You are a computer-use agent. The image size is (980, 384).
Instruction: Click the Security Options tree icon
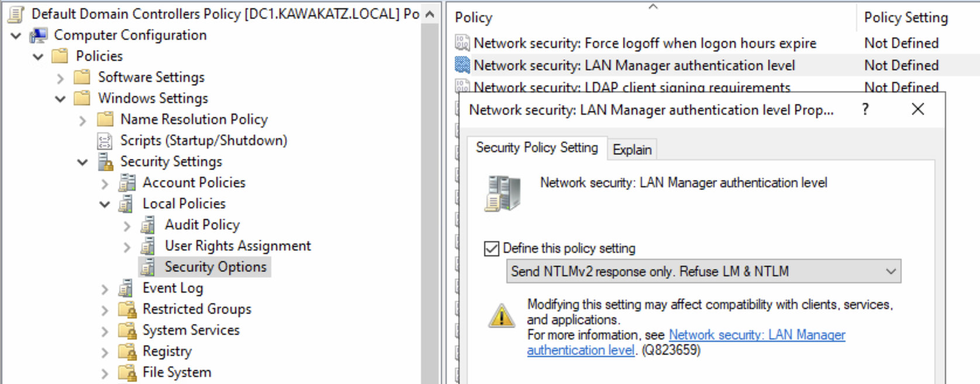[148, 267]
